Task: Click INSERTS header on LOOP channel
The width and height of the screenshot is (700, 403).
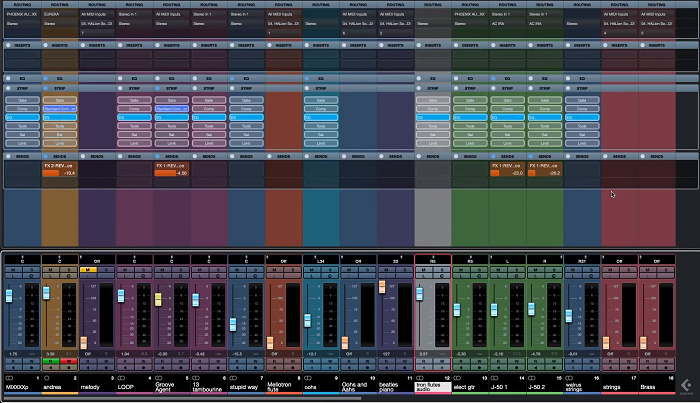Action: click(134, 45)
